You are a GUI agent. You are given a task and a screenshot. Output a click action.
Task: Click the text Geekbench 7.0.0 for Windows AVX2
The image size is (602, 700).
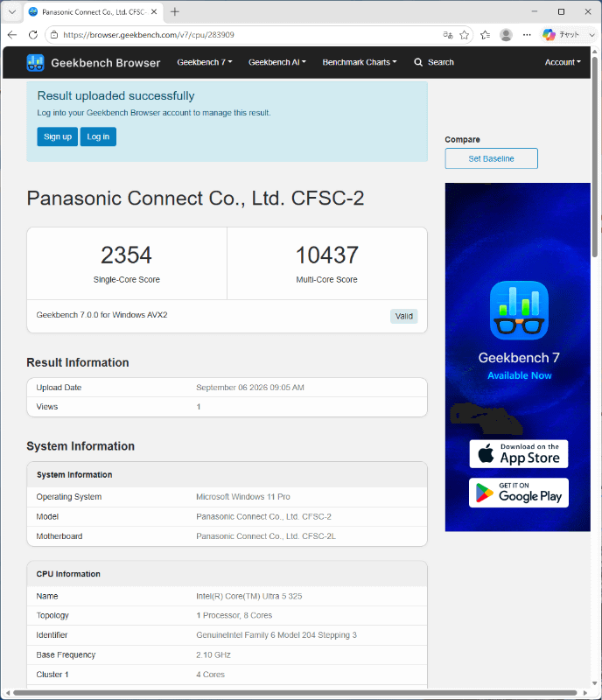coord(101,315)
